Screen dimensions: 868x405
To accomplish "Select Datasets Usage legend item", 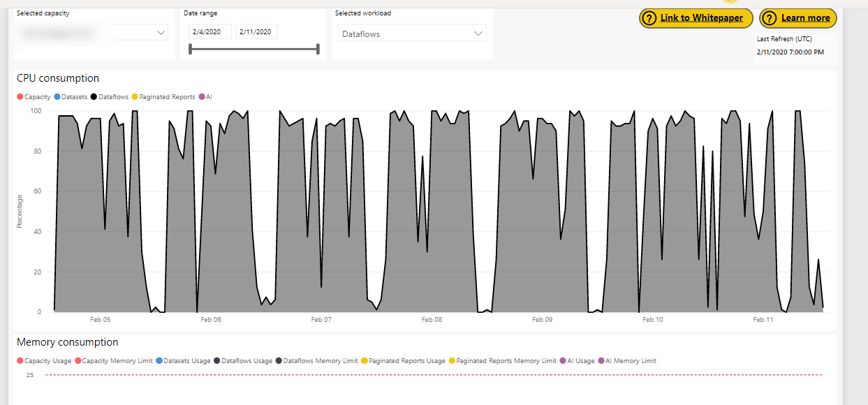I will point(183,361).
